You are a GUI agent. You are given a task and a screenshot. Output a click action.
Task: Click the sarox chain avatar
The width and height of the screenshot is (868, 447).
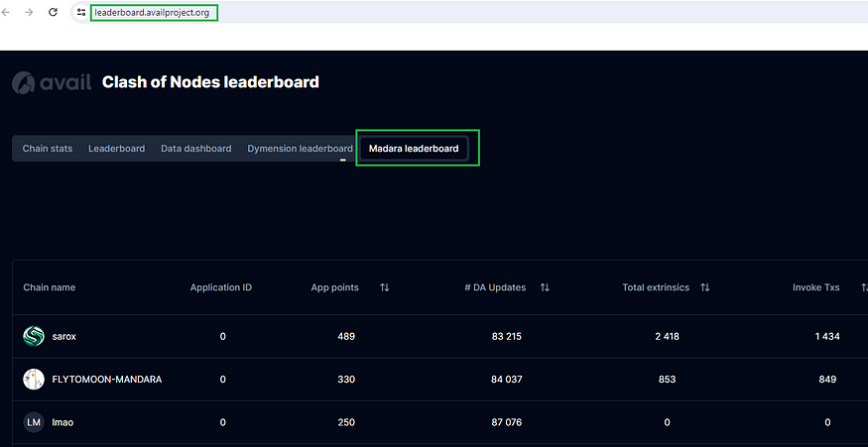pos(34,336)
